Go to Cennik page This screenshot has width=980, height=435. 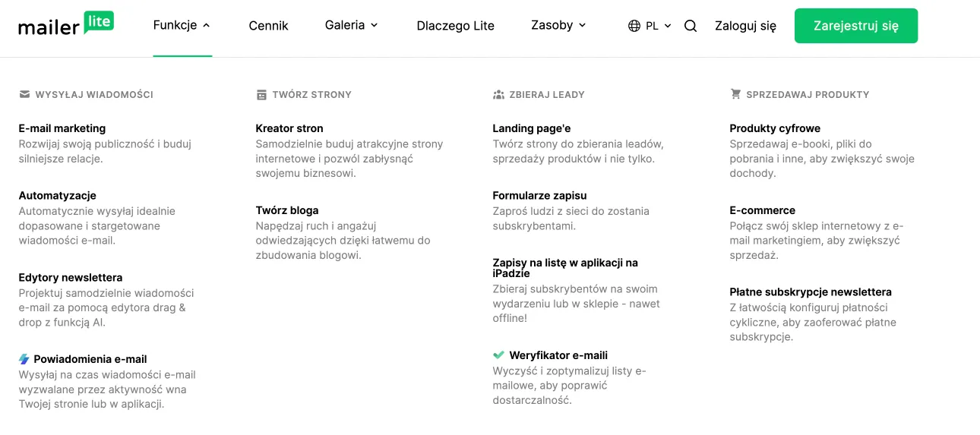[268, 26]
